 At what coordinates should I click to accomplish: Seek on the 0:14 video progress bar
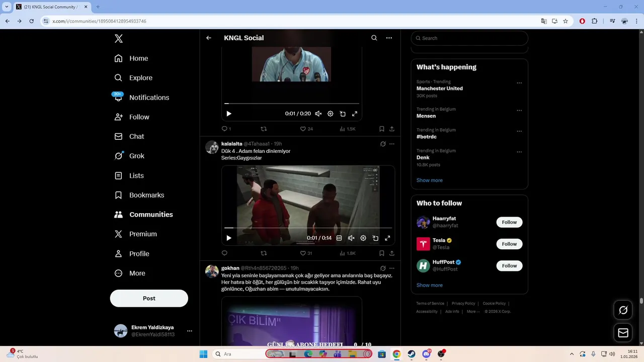click(308, 228)
